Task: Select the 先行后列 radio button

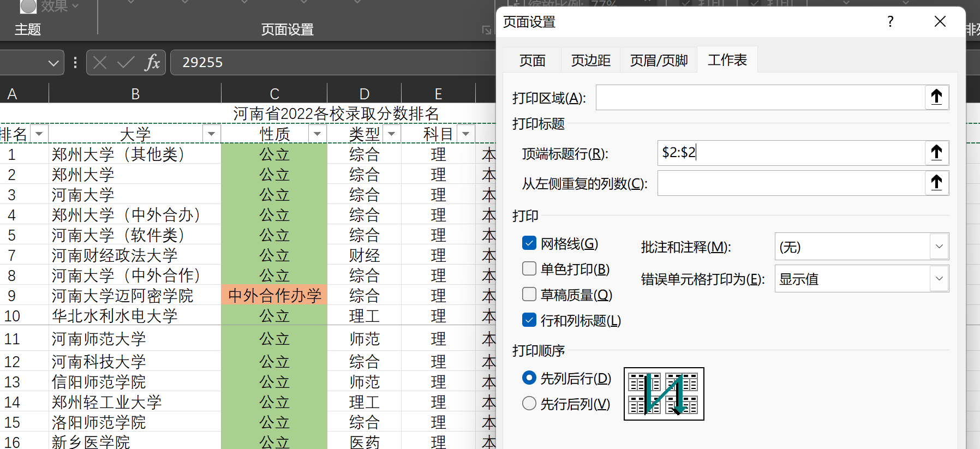Action: coord(529,404)
